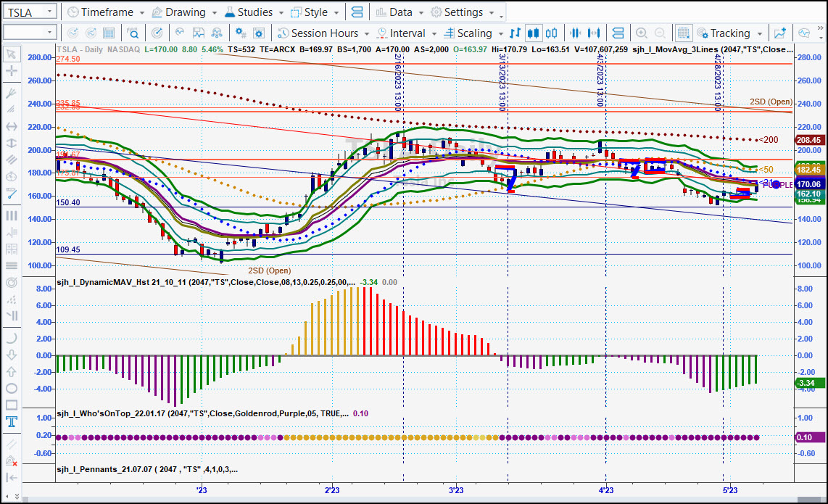Click the 182.45 price axis label
The height and width of the screenshot is (504, 828).
point(809,170)
